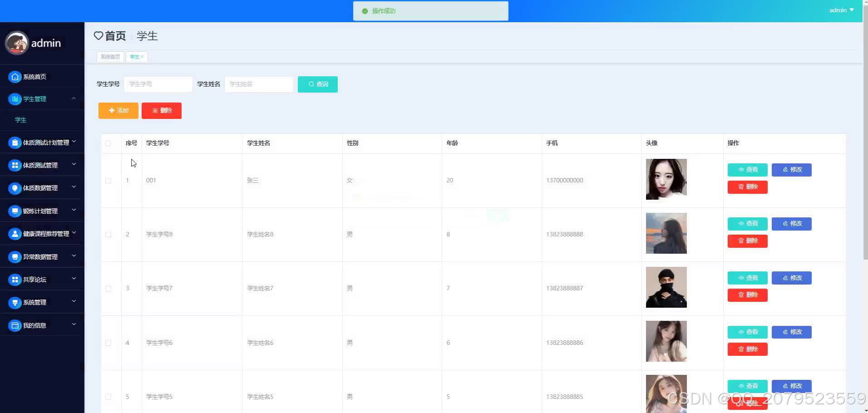Click the success checkmark icon in notification
This screenshot has width=868, height=413.
click(365, 11)
